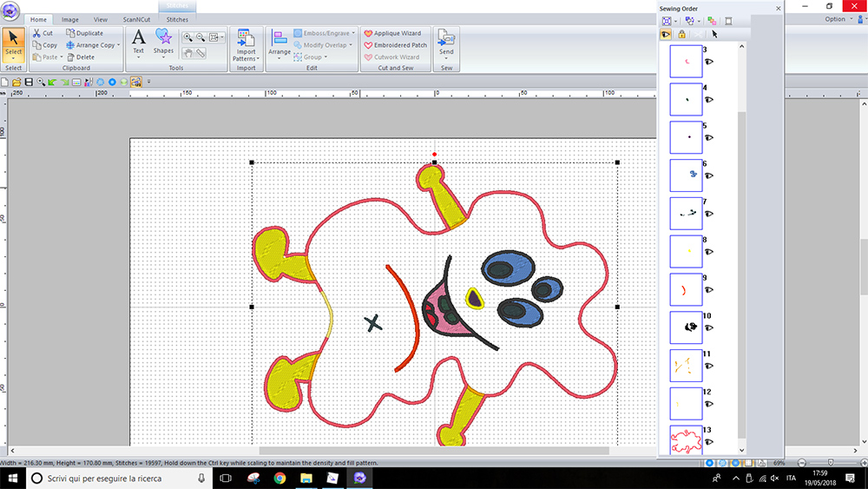Toggle the eye display button in Sewing Order toolbar
The height and width of the screenshot is (489, 868).
pos(666,35)
